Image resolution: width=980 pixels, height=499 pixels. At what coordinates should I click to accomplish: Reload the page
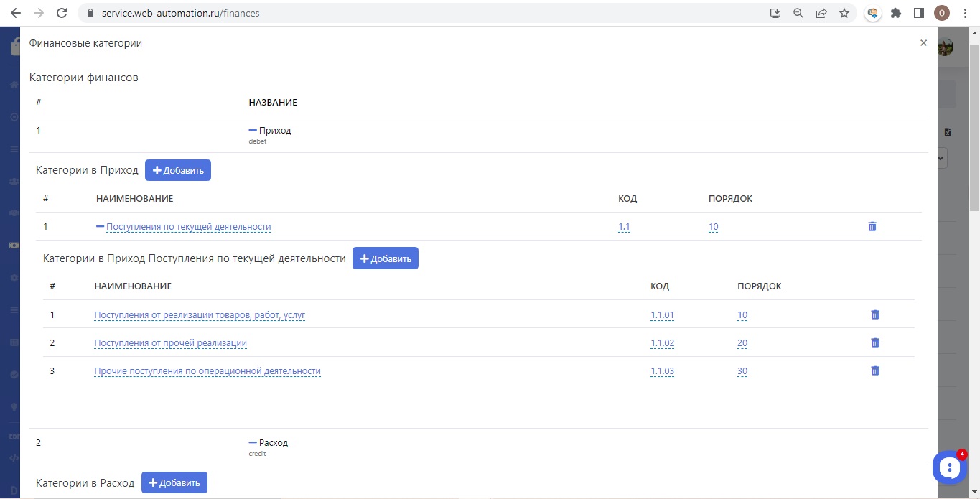pos(62,13)
